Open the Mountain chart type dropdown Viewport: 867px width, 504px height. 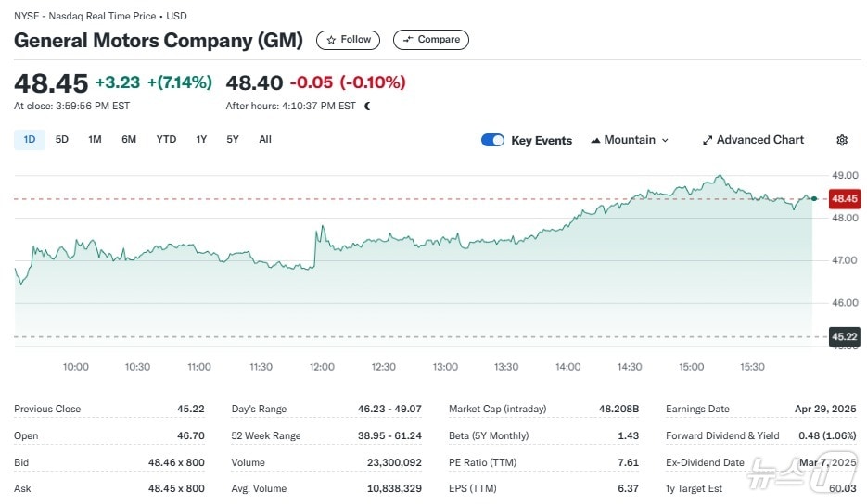[630, 140]
